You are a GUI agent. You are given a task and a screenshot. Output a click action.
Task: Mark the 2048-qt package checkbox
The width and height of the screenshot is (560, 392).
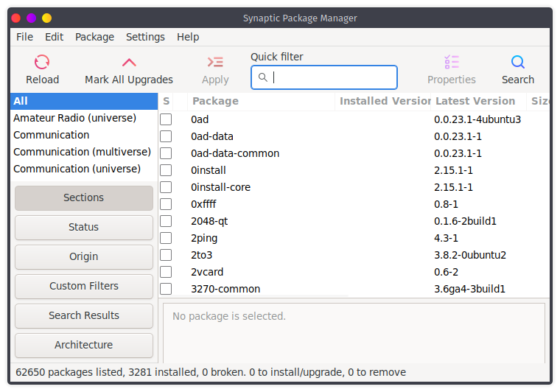(166, 221)
